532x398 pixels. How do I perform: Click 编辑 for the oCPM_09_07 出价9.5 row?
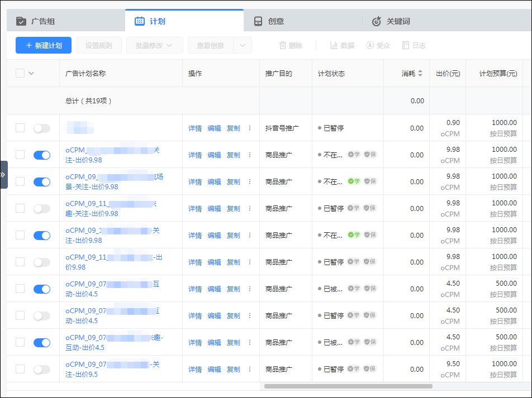click(x=214, y=369)
